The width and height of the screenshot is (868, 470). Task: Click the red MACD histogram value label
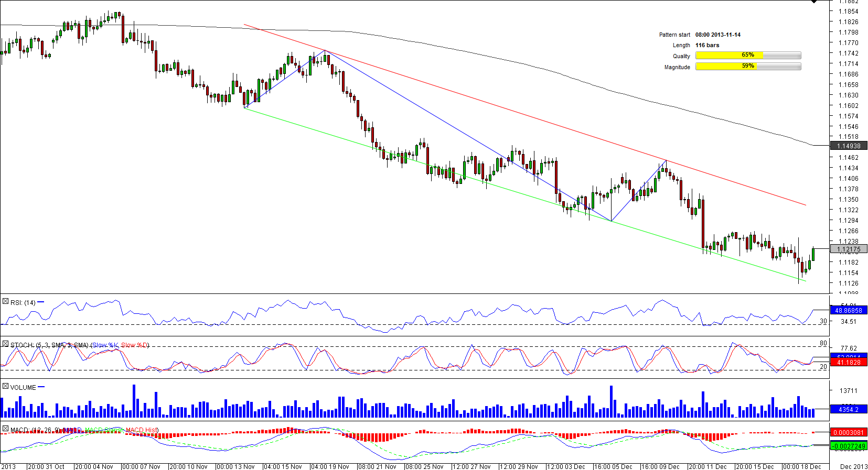848,432
